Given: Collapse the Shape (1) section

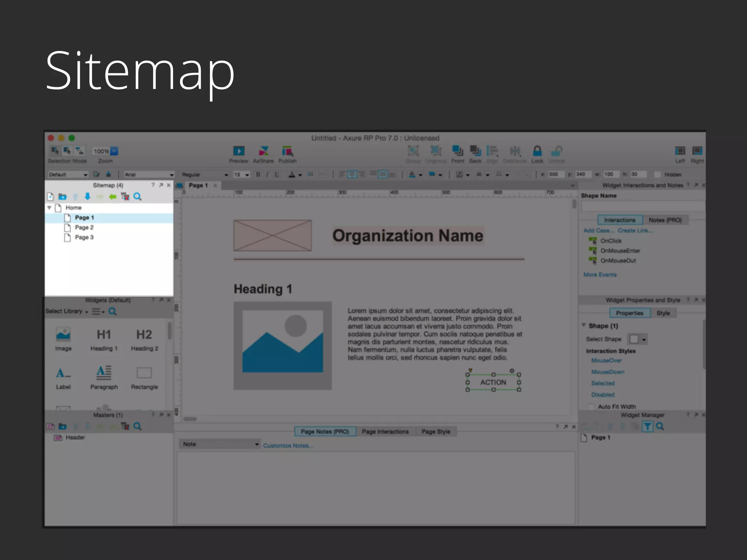Looking at the screenshot, I should [584, 325].
